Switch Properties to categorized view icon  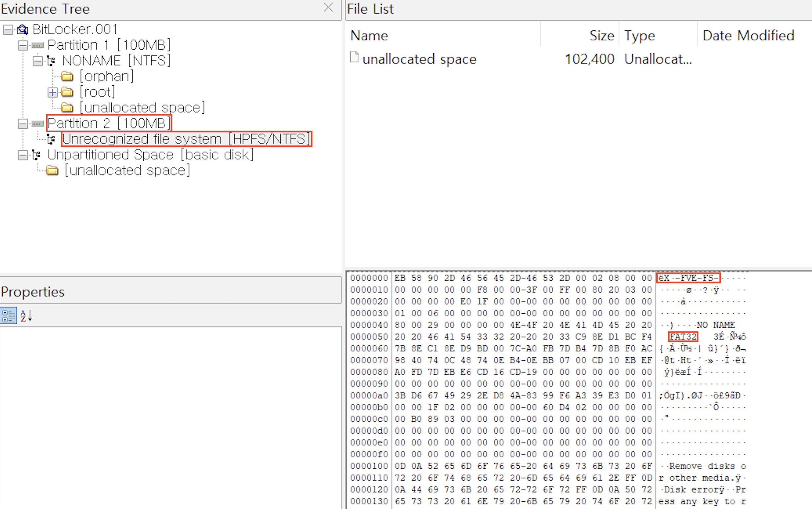[x=8, y=316]
